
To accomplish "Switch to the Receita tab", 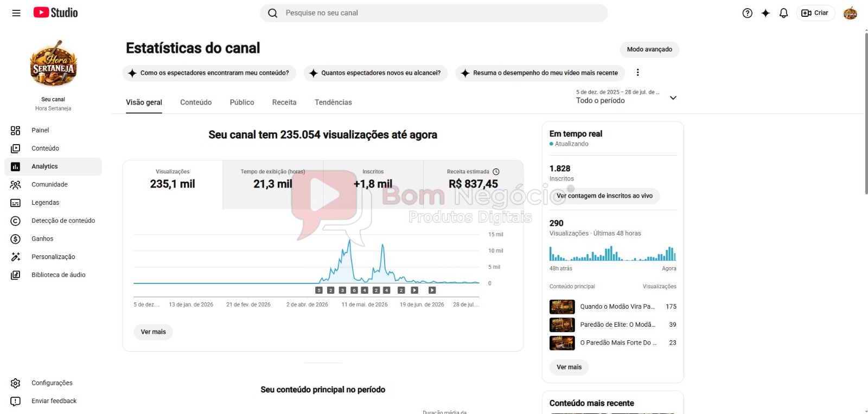I will [x=284, y=102].
